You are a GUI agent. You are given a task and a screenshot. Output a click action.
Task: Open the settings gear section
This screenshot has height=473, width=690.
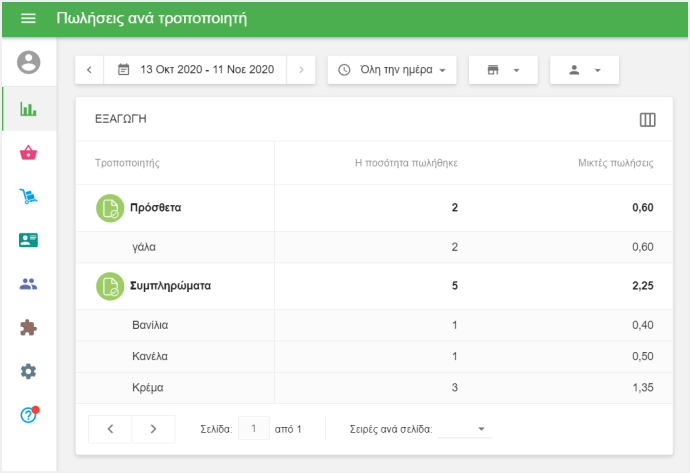tap(28, 371)
